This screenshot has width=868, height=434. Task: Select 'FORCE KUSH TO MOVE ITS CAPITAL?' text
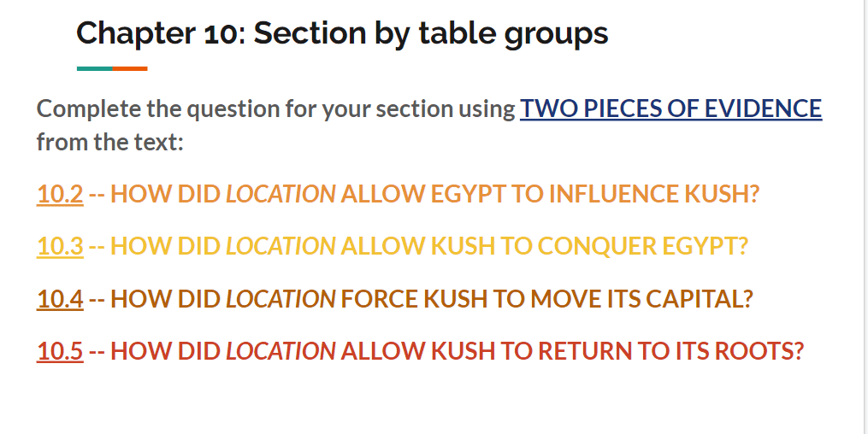547,298
